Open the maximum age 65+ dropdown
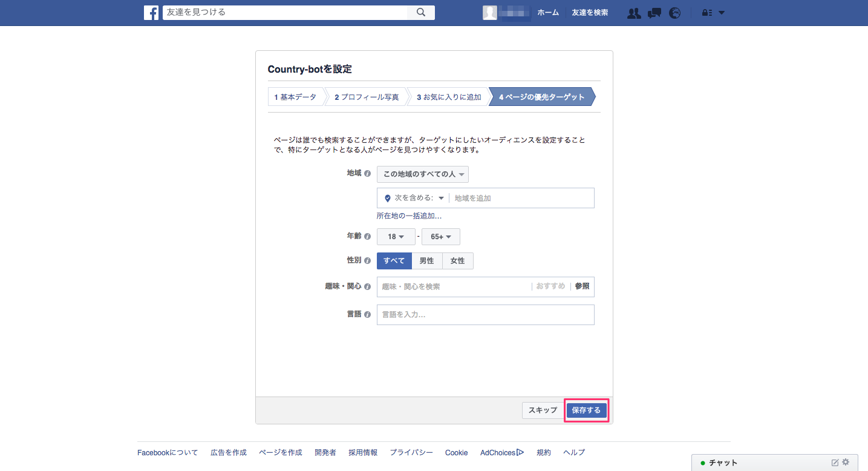Screen dimensions: 868x471 [x=440, y=237]
